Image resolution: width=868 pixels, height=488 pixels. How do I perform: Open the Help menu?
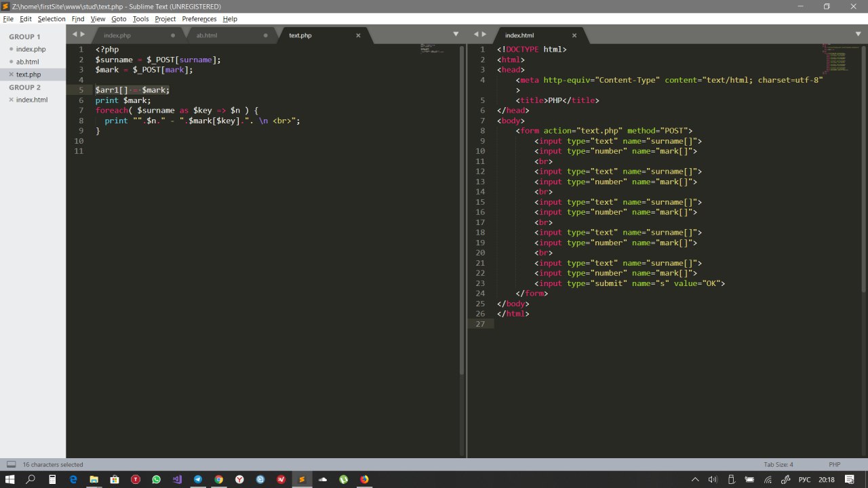pyautogui.click(x=230, y=19)
